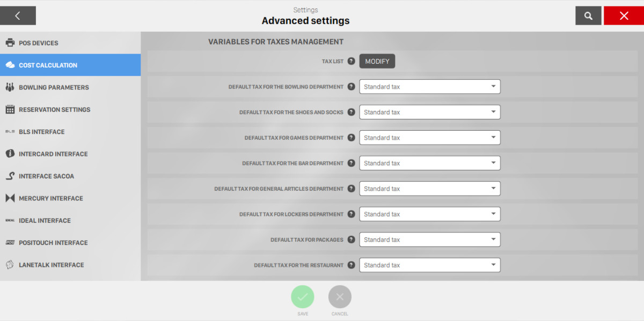
Task: Open general articles department tax dropdown
Action: [429, 189]
